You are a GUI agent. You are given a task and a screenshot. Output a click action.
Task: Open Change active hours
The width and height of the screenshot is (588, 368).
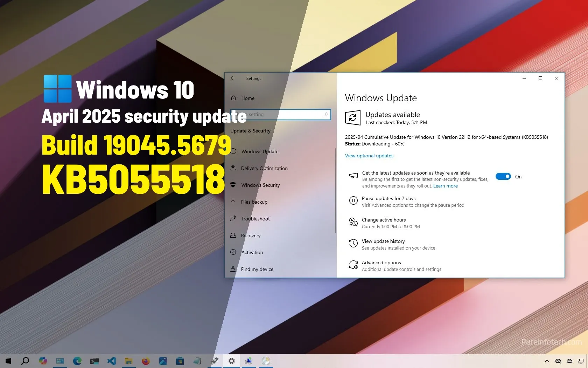coord(384,220)
